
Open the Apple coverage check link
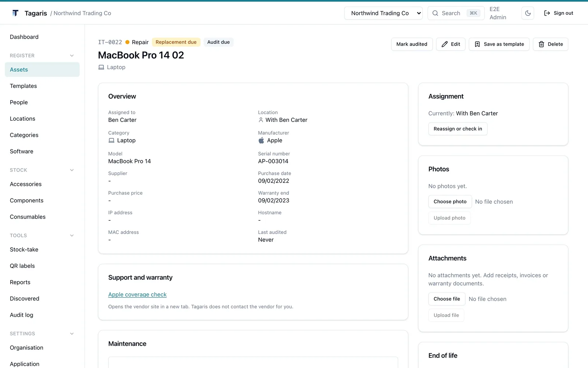coord(137,295)
